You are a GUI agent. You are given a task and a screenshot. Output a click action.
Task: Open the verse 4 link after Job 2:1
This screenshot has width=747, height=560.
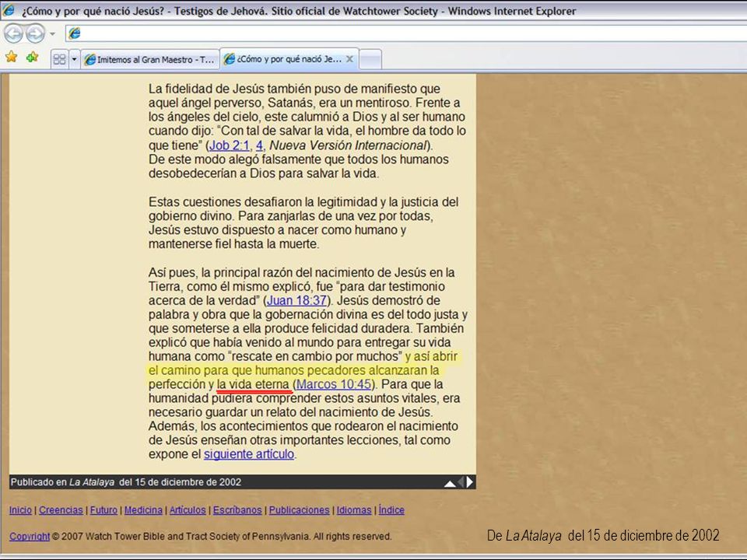pos(259,145)
